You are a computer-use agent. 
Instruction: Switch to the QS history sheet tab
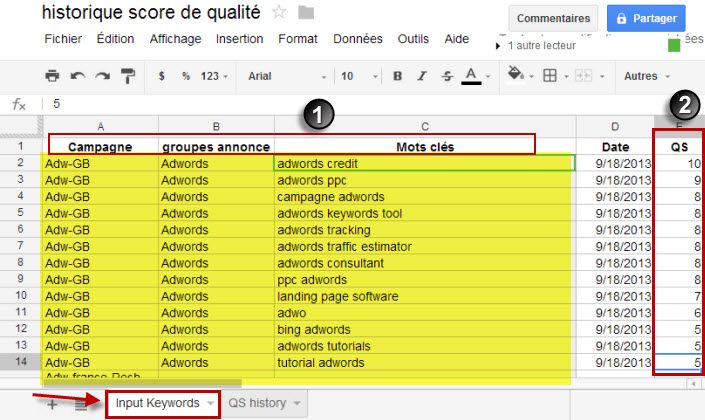(x=264, y=403)
